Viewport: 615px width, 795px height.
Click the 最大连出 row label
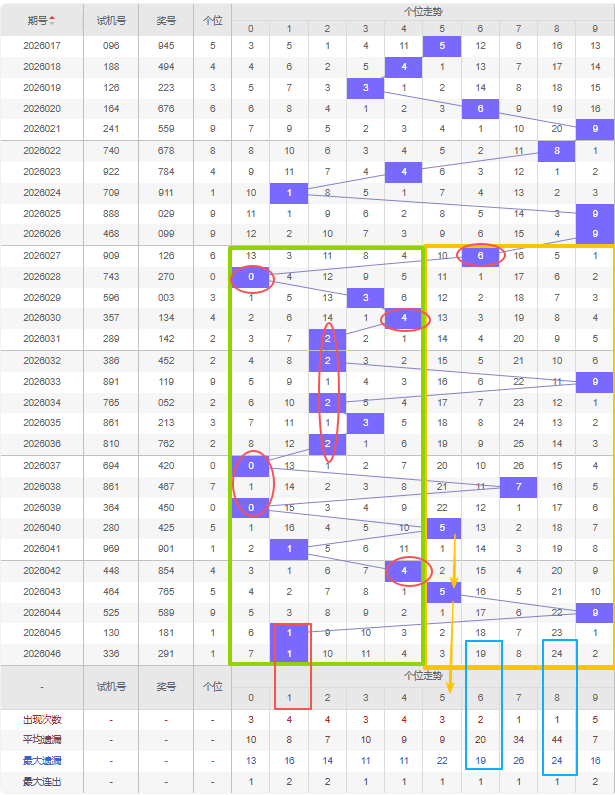42,781
